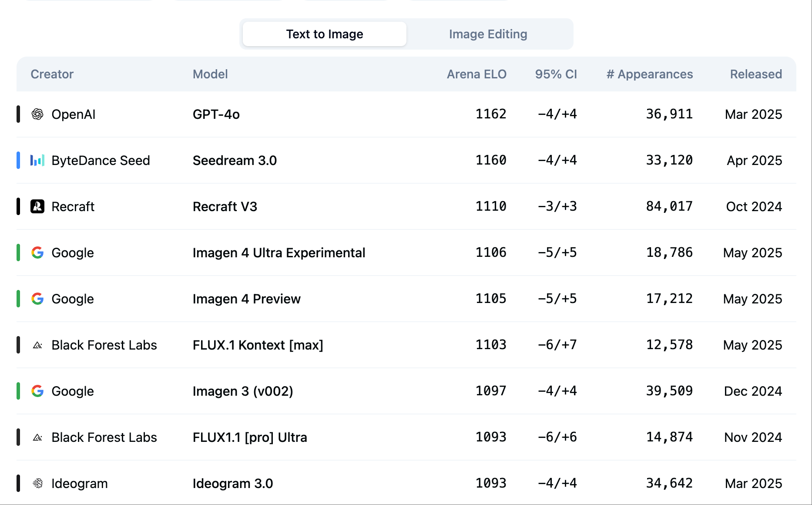Screen dimensions: 812x505
Task: Click Black Forest Labs name in FLUX.1 Kontext row
Action: coord(104,345)
